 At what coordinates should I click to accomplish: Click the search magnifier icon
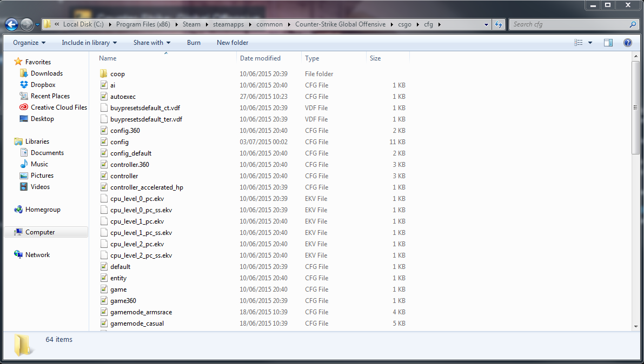[x=633, y=24]
